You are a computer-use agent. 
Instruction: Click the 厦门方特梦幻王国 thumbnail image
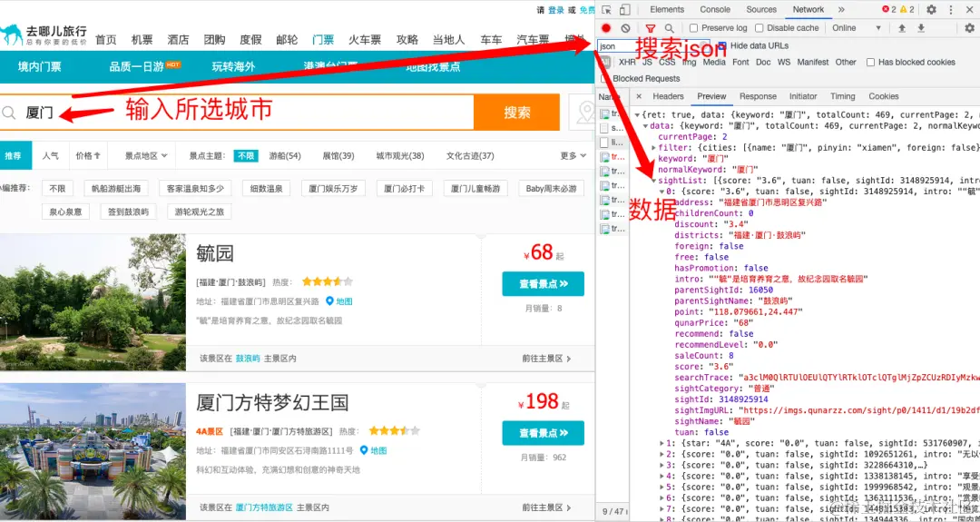pos(93,452)
